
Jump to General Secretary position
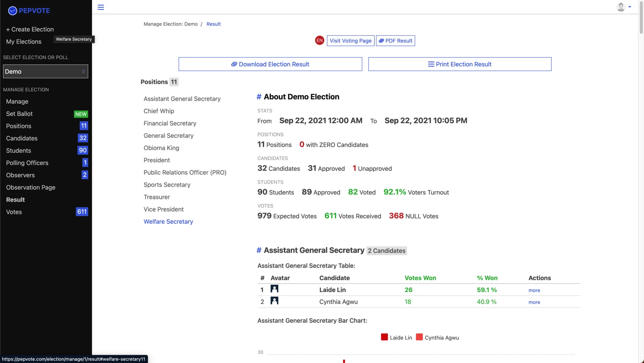[169, 136]
